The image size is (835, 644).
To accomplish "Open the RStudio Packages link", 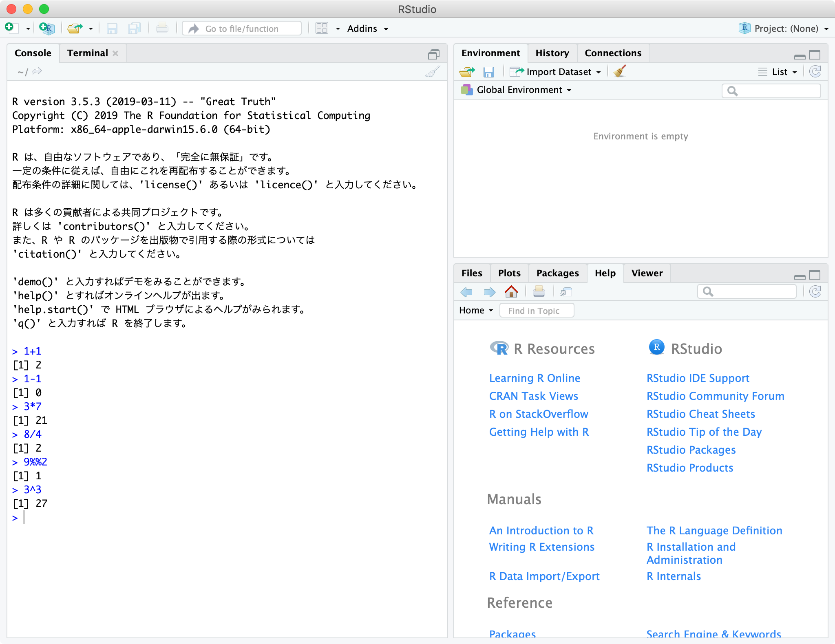I will [x=691, y=450].
